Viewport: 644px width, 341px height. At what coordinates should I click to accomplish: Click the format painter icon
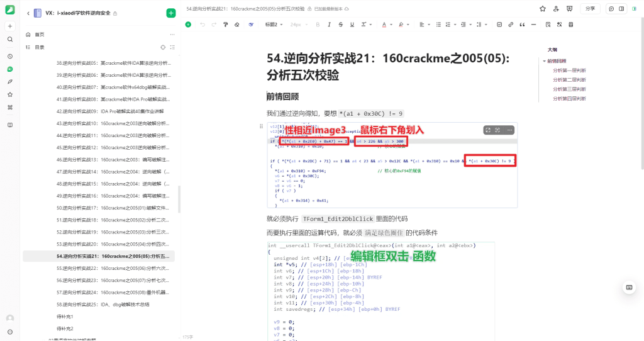click(225, 25)
